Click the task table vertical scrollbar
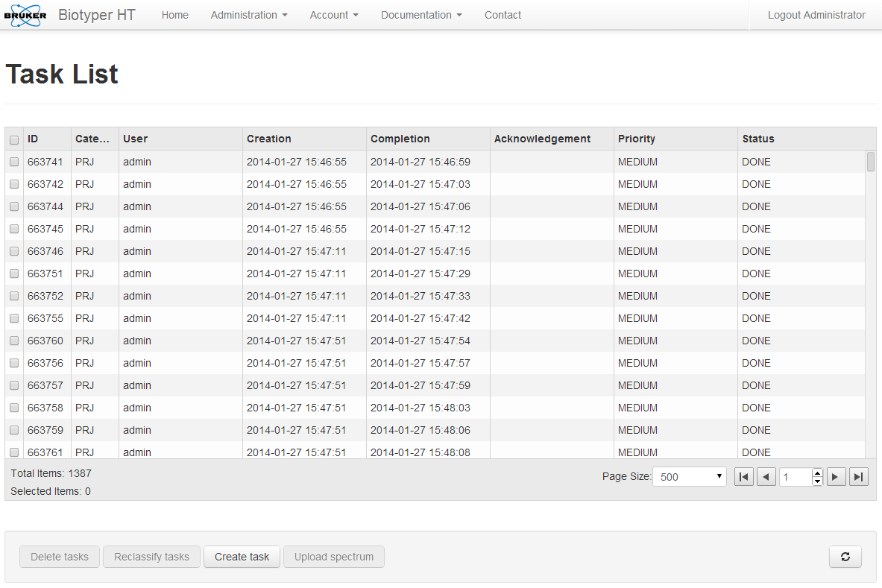This screenshot has height=588, width=882. pyautogui.click(x=871, y=303)
